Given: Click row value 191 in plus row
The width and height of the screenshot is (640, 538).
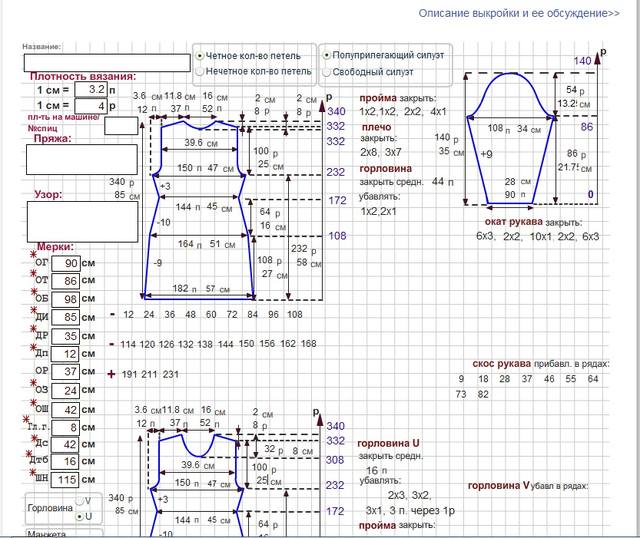Looking at the screenshot, I should coord(129,374).
